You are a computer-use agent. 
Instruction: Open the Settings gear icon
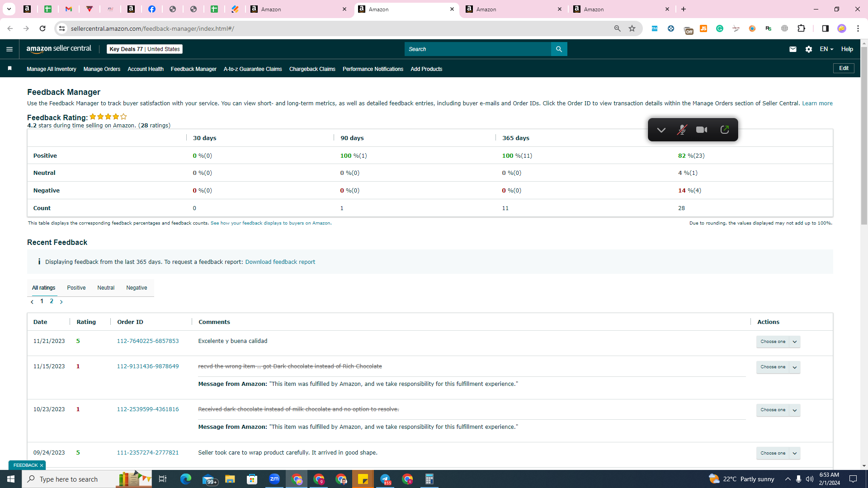809,49
